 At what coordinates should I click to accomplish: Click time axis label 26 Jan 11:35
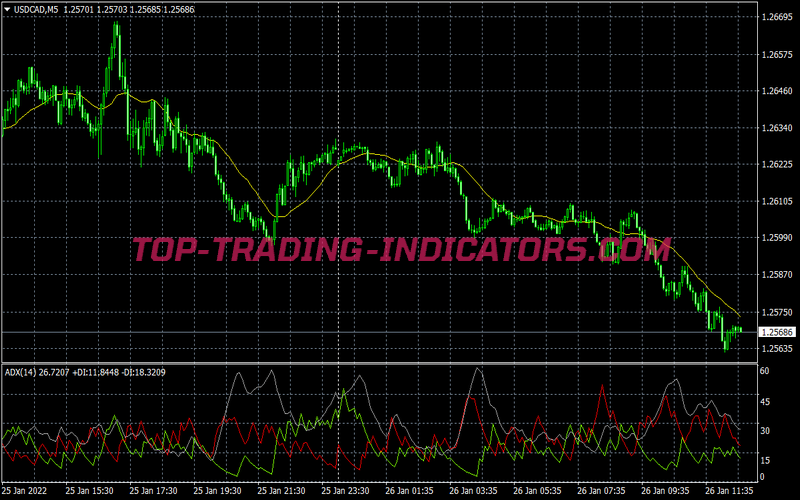730,491
